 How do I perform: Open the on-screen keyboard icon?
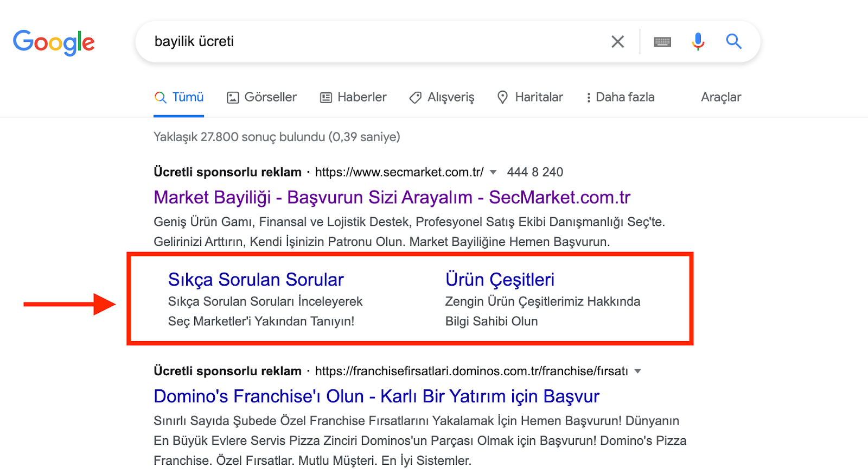[x=662, y=42]
